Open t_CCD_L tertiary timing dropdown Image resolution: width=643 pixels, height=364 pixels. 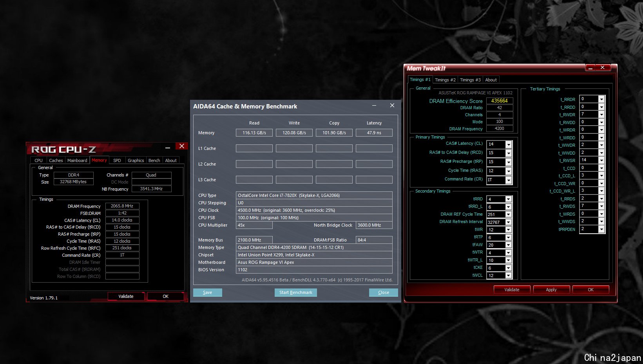click(x=601, y=175)
